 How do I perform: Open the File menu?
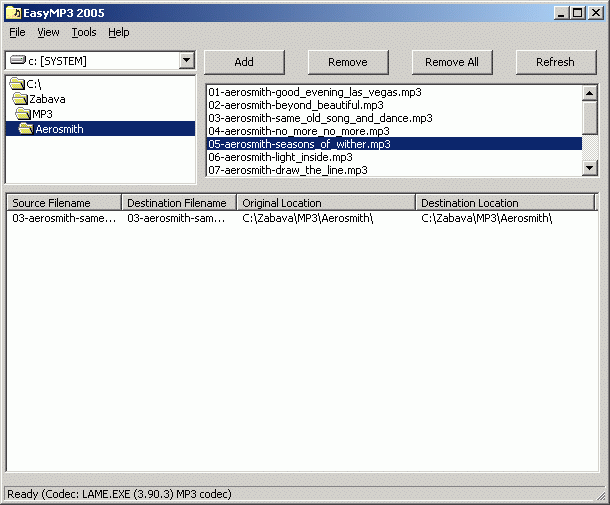[17, 32]
